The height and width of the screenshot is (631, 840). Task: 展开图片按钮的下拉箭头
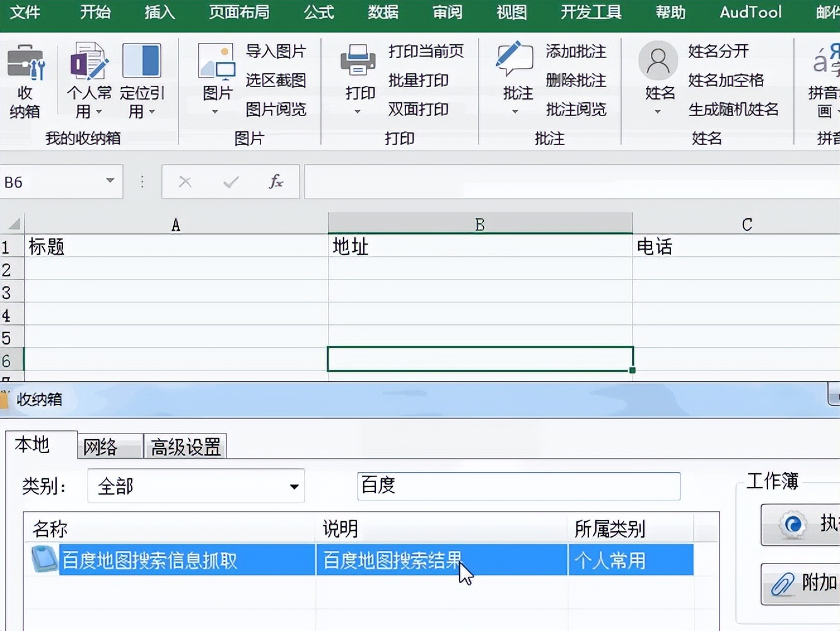click(215, 112)
